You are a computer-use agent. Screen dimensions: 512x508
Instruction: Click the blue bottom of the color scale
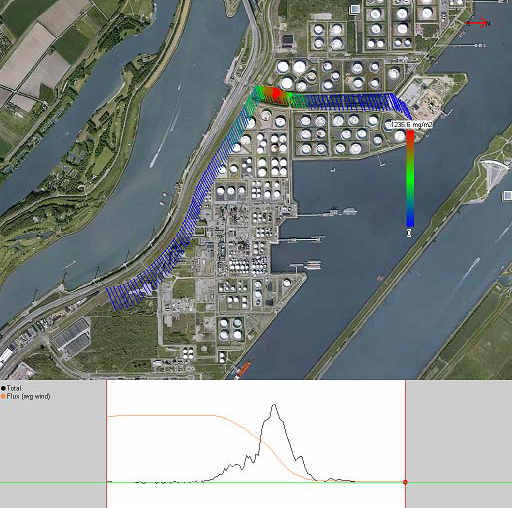(x=410, y=220)
